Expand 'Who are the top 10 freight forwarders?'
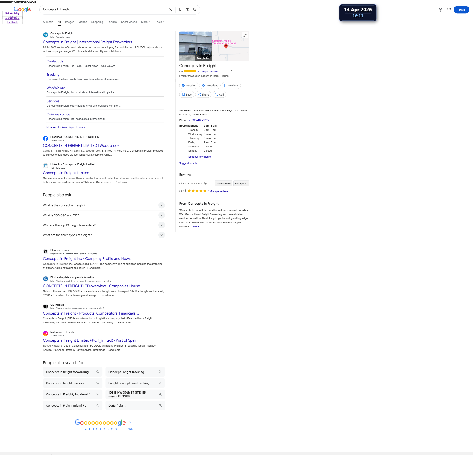This screenshot has width=476, height=455. pos(104,225)
